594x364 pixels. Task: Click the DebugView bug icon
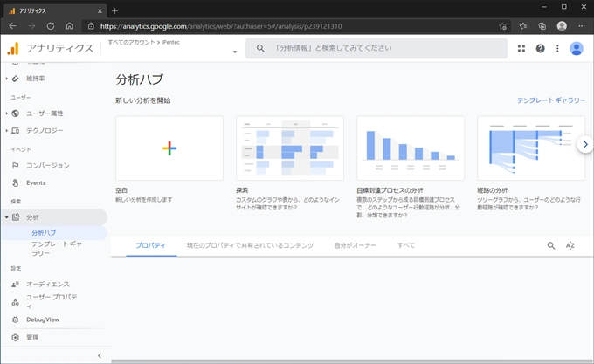click(15, 319)
